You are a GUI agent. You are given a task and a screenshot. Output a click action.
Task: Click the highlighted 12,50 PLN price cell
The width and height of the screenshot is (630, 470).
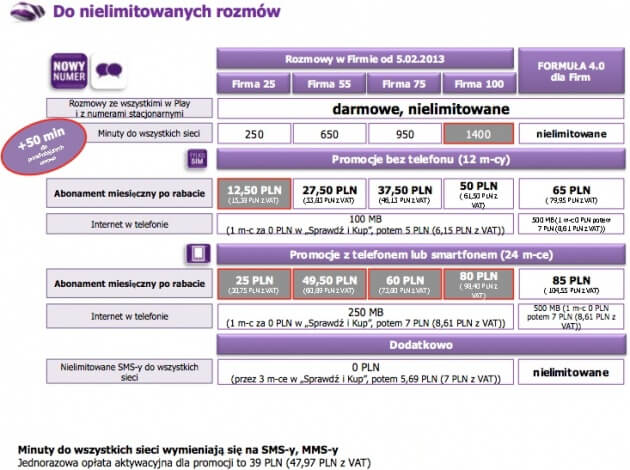tap(254, 194)
